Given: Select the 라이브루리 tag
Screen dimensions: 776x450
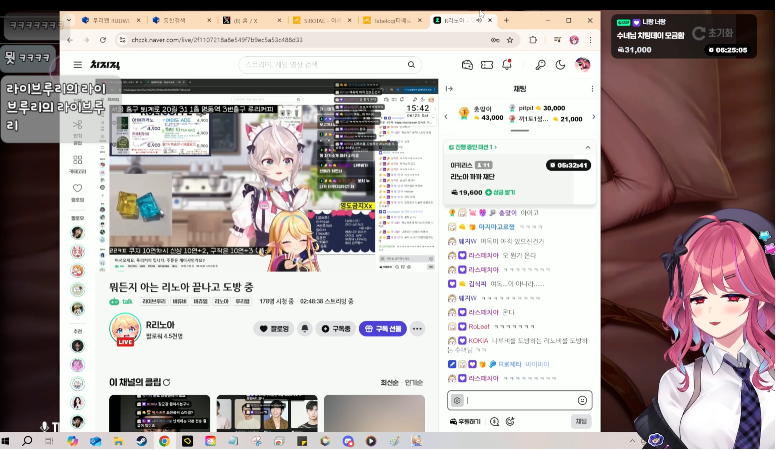Looking at the screenshot, I should [154, 301].
